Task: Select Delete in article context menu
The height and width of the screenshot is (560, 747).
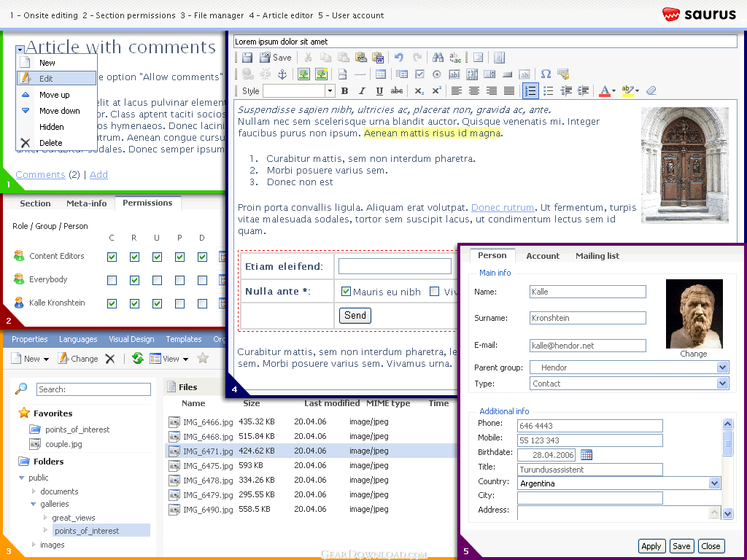Action: click(x=57, y=143)
